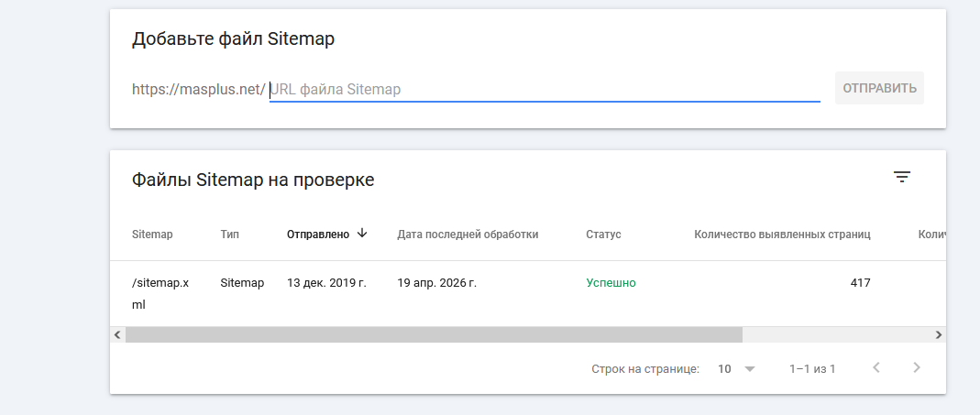This screenshot has width=980, height=415.
Task: Focus the URL файла Sitemap input field
Action: [x=545, y=90]
